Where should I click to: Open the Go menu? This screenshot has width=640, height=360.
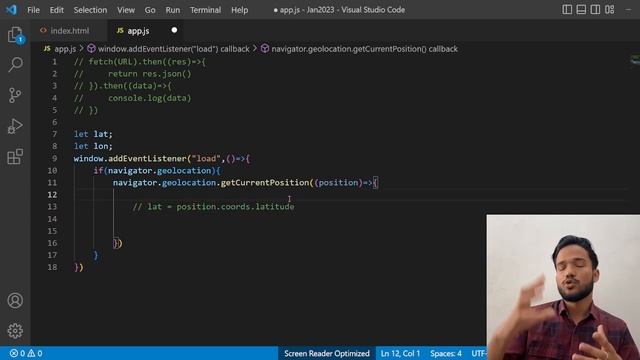coord(150,10)
